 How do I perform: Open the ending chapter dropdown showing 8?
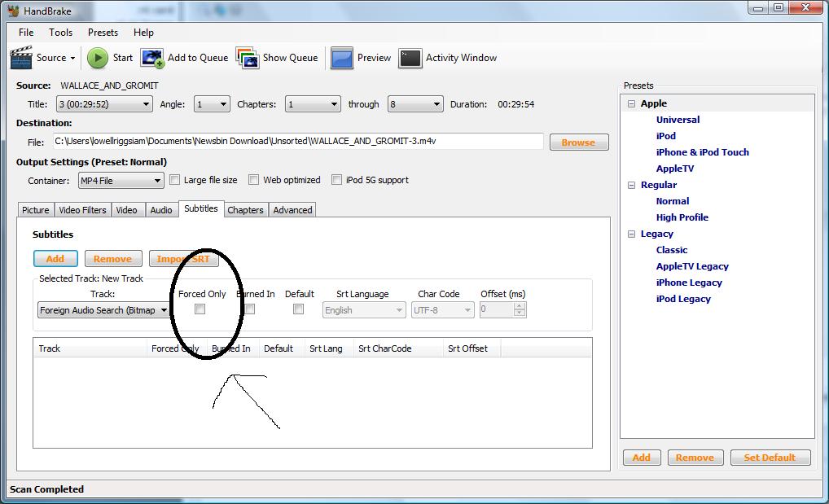(x=415, y=104)
